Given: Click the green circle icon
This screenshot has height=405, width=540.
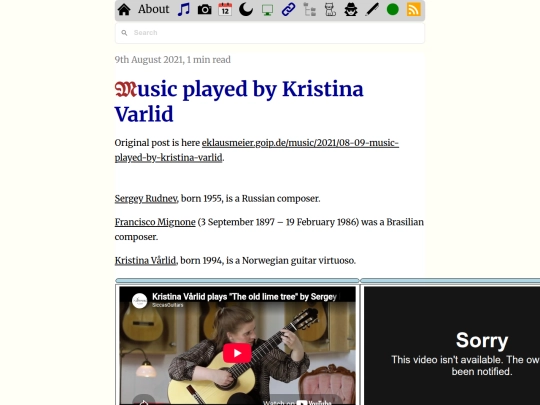Looking at the screenshot, I should (x=393, y=10).
